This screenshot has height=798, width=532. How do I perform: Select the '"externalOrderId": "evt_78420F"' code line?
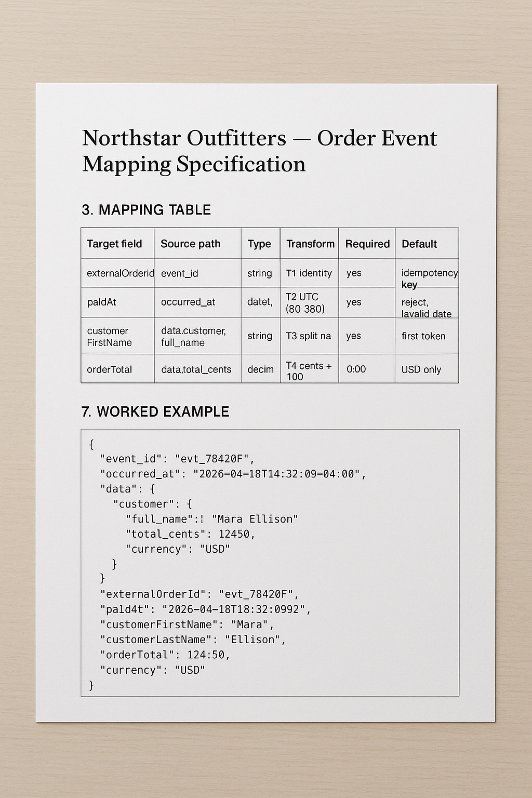[x=199, y=594]
